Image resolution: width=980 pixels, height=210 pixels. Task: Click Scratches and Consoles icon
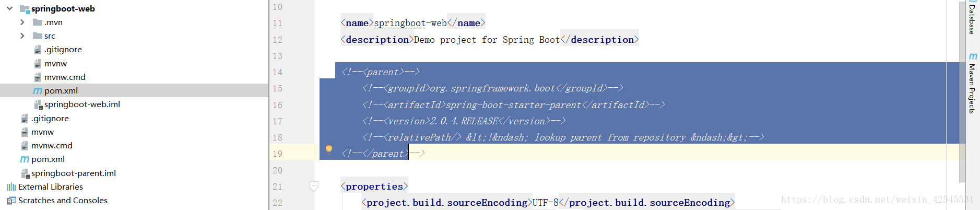click(x=11, y=201)
